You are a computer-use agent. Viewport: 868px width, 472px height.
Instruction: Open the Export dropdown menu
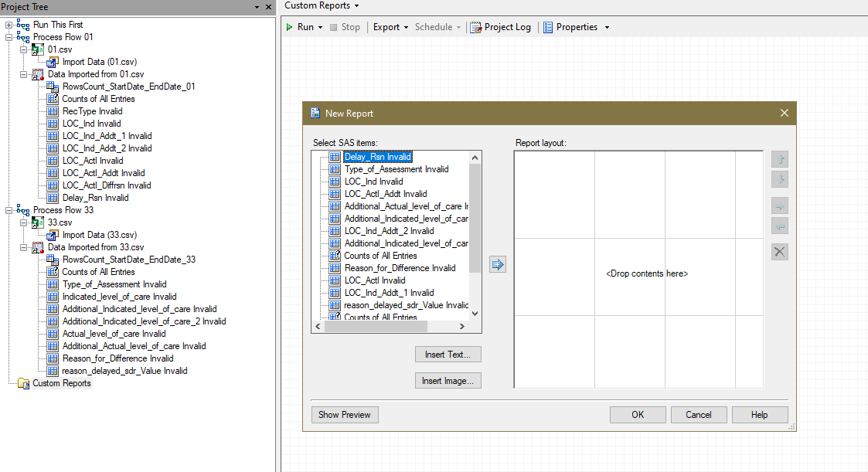pyautogui.click(x=390, y=27)
